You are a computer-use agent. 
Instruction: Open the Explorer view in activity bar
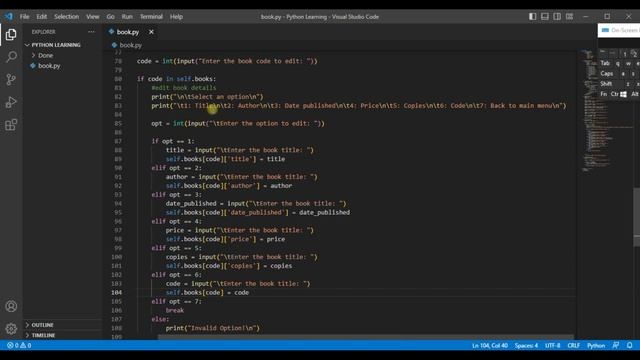tap(11, 35)
